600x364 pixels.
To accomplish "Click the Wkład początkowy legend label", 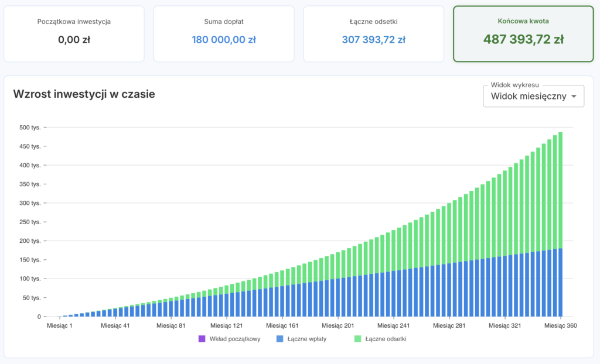I will (235, 339).
